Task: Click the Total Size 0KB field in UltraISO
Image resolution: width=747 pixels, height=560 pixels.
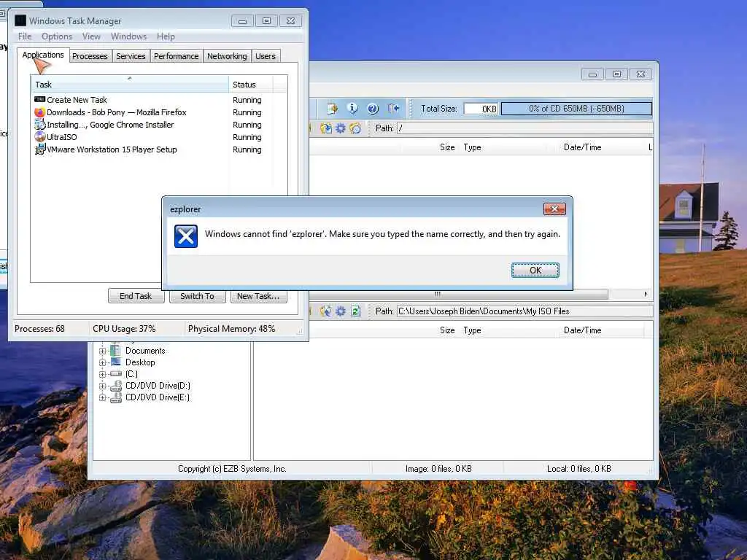Action: (x=481, y=109)
